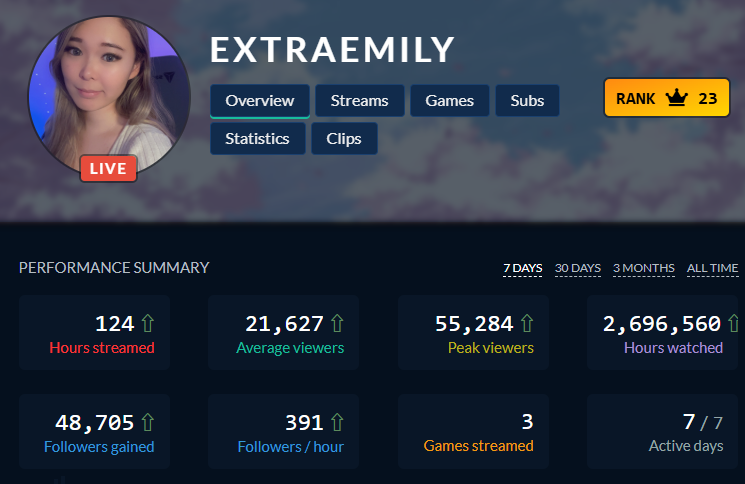Click the 'Hours streamed' label

[x=102, y=348]
